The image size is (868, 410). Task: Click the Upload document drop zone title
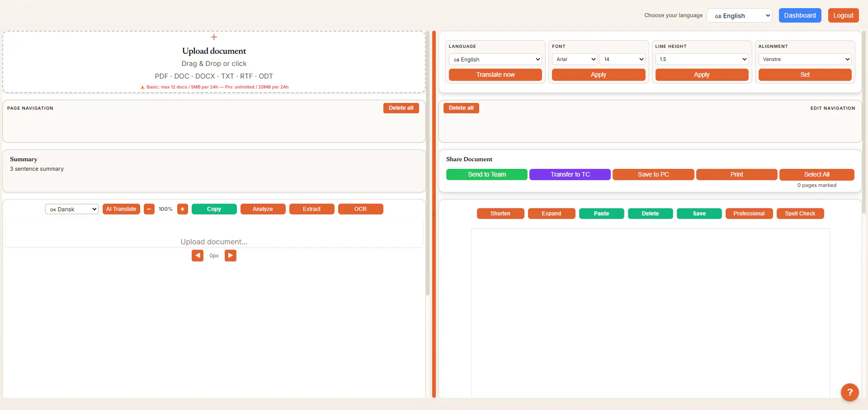pos(214,51)
